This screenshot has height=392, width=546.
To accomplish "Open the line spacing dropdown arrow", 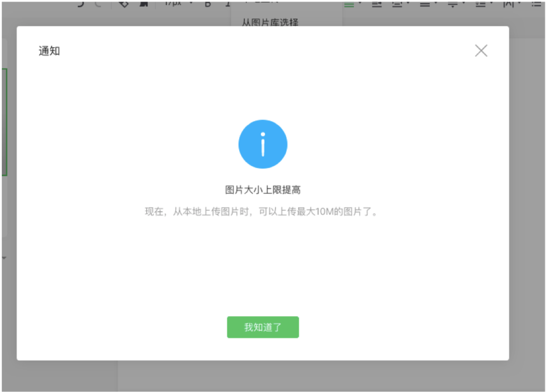I will (463, 3).
